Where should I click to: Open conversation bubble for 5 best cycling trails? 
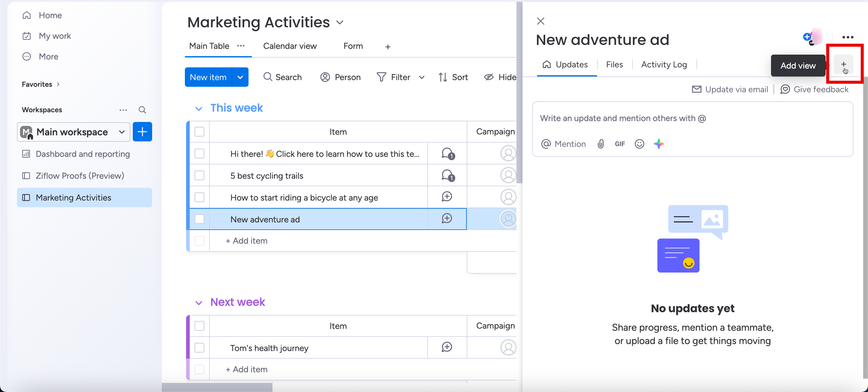click(447, 175)
